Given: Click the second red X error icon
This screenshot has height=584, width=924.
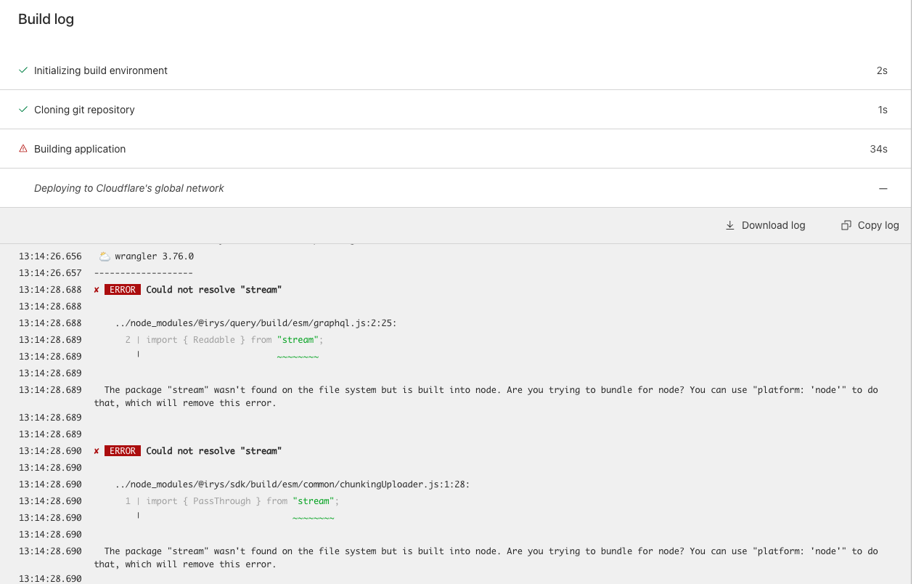Looking at the screenshot, I should [97, 451].
